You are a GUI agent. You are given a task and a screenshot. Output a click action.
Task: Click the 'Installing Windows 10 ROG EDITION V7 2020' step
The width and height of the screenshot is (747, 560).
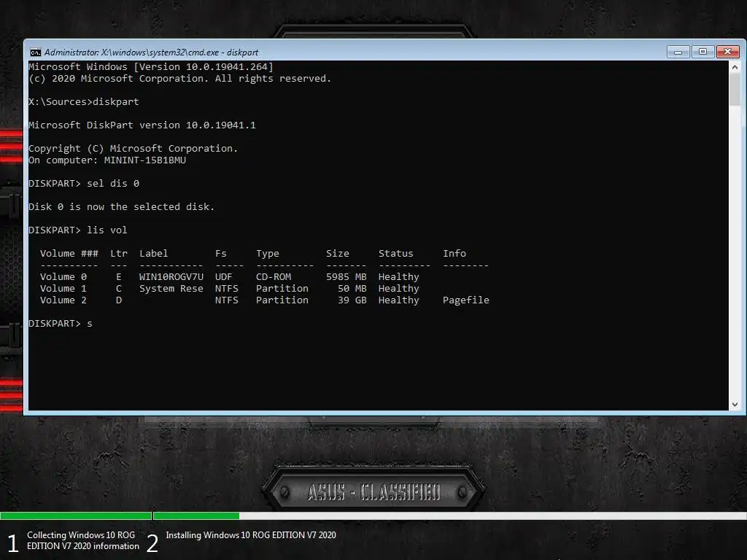251,535
